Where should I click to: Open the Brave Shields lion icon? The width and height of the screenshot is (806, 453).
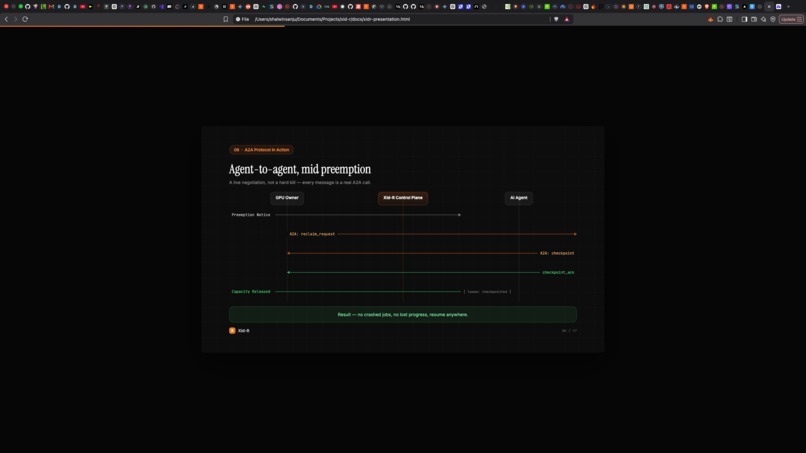(556, 19)
